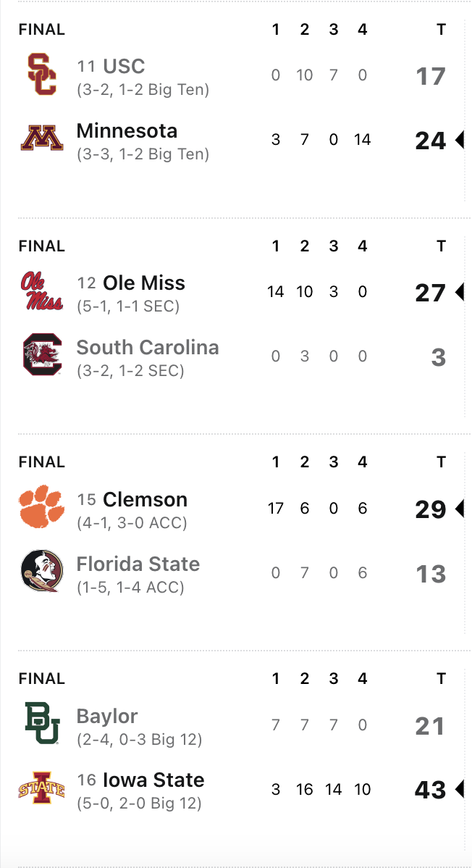Click the Florida State Seminoles logo
Screen dimensions: 472x868
coord(42,572)
